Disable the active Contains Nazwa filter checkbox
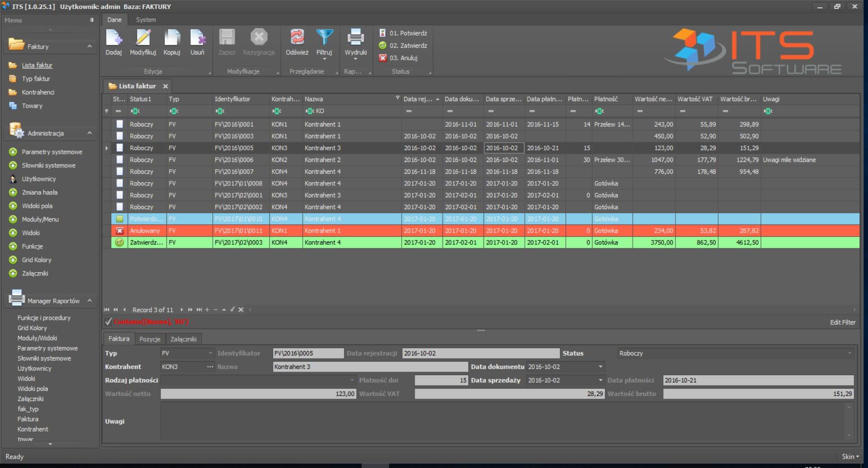Viewport: 868px width, 468px height. 108,322
